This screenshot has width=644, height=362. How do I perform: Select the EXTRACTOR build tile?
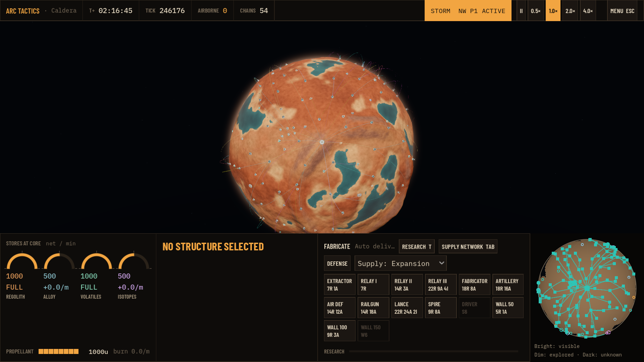(339, 285)
